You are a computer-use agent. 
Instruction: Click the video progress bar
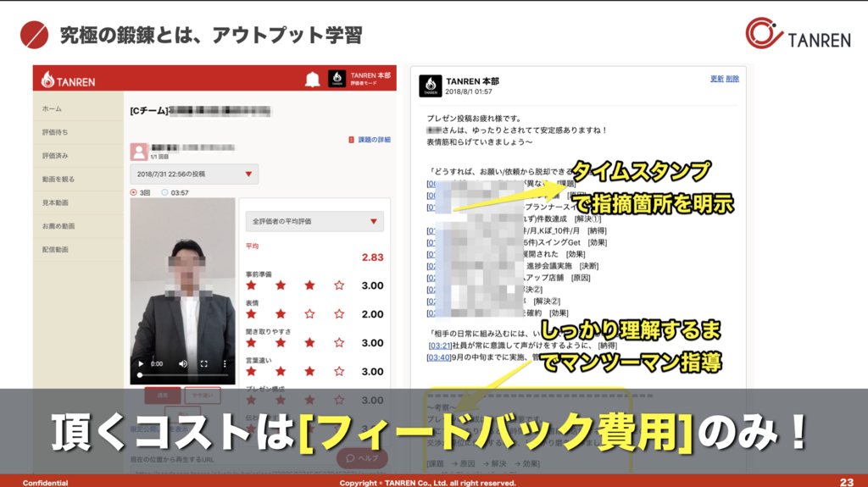click(x=183, y=375)
